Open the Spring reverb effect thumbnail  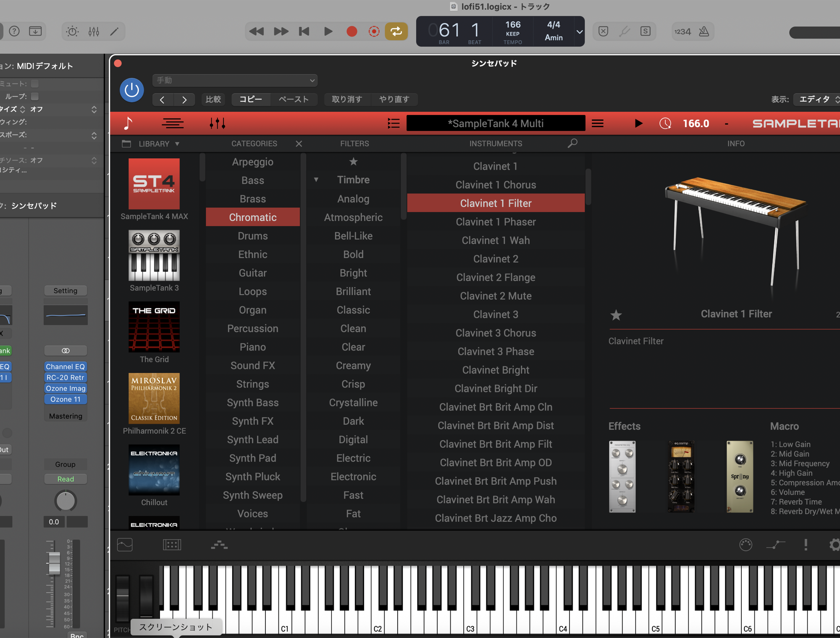740,477
